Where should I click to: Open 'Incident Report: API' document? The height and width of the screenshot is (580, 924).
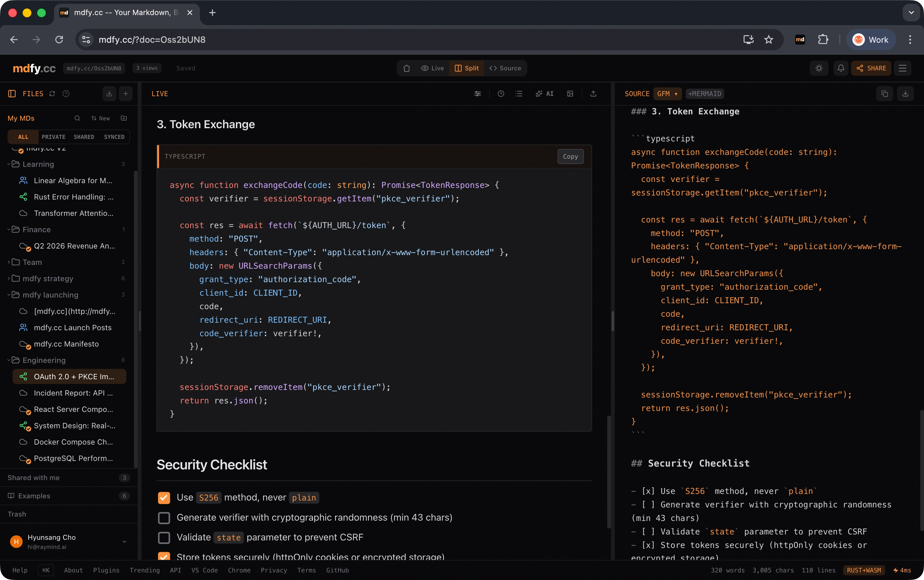(x=73, y=393)
